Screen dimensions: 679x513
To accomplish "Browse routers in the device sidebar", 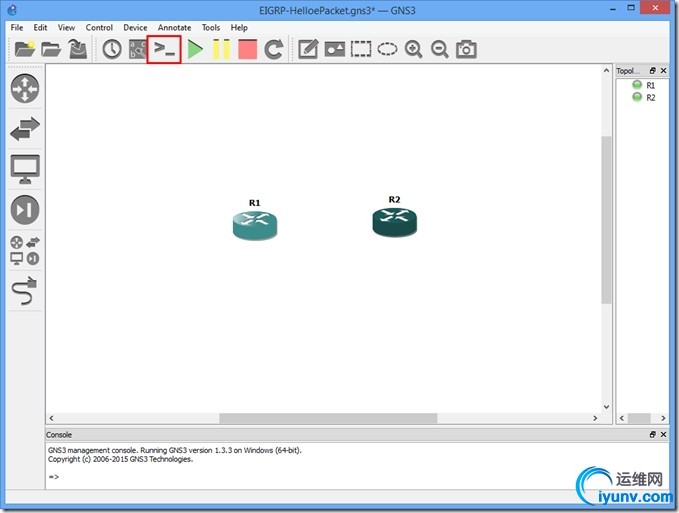I will coord(25,88).
